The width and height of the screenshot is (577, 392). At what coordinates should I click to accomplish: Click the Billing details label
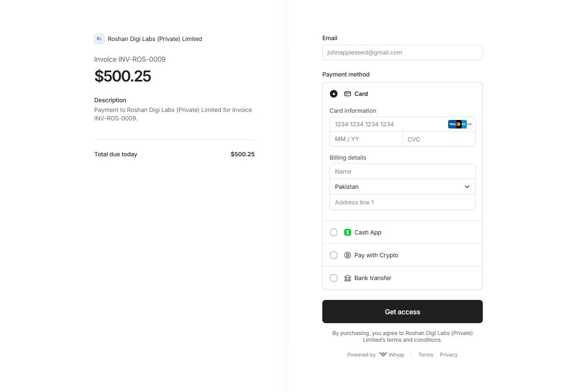(x=348, y=158)
